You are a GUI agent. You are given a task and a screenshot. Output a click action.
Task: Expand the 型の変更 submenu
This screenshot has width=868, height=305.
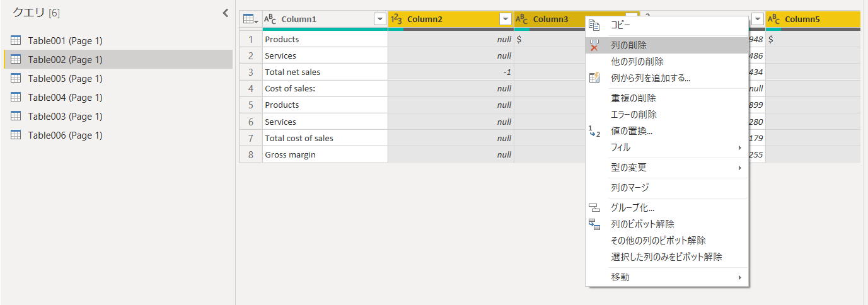click(x=667, y=168)
